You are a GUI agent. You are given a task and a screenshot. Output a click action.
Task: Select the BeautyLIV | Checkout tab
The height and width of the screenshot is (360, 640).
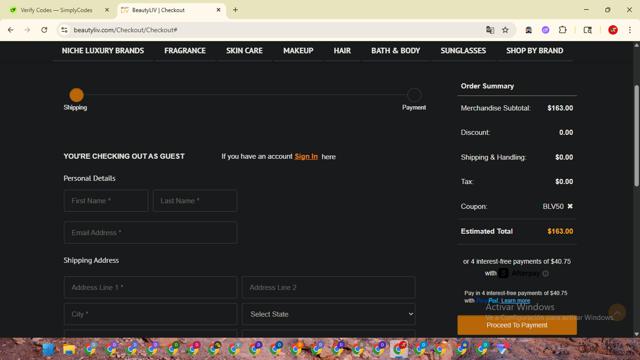[x=158, y=10]
